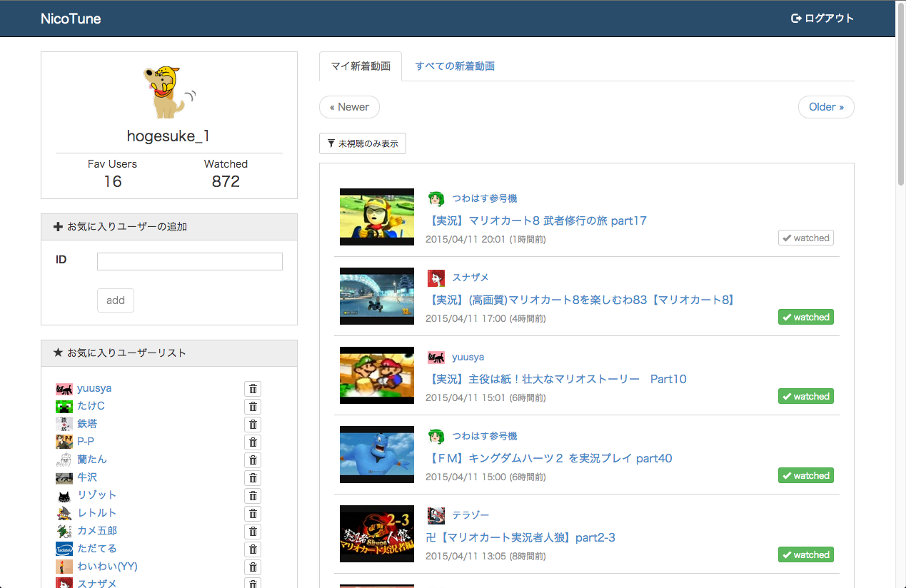Image resolution: width=906 pixels, height=588 pixels.
Task: Delete yuusya from favorite users list
Action: click(x=253, y=389)
